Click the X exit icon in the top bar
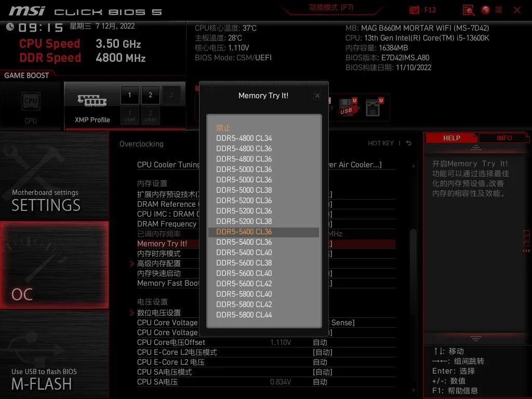The image size is (532, 399). click(517, 10)
